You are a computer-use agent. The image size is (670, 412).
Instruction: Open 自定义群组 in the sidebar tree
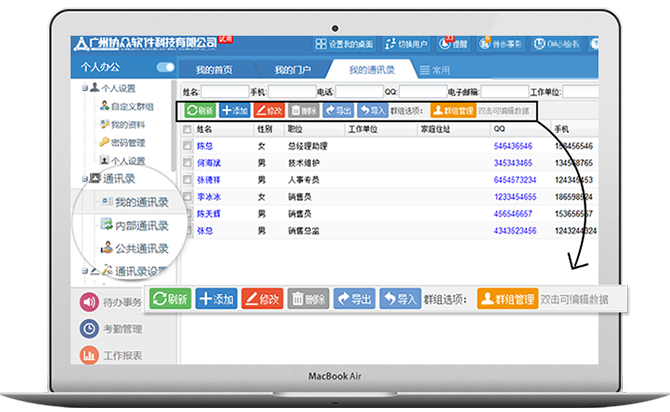127,106
